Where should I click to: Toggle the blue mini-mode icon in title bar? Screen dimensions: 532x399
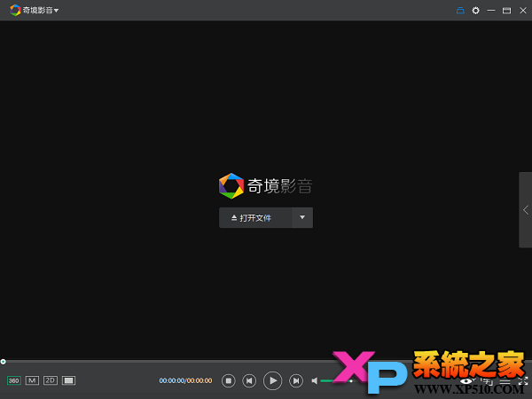point(460,11)
